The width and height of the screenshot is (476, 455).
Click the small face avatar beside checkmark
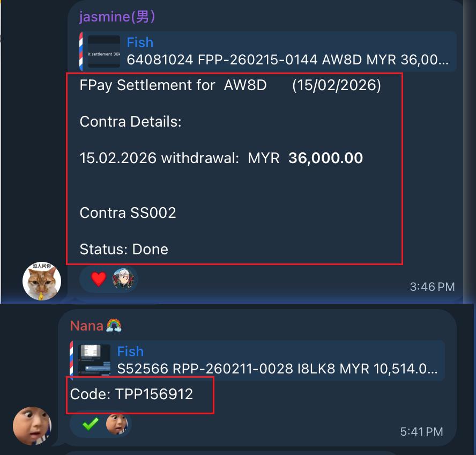click(116, 424)
